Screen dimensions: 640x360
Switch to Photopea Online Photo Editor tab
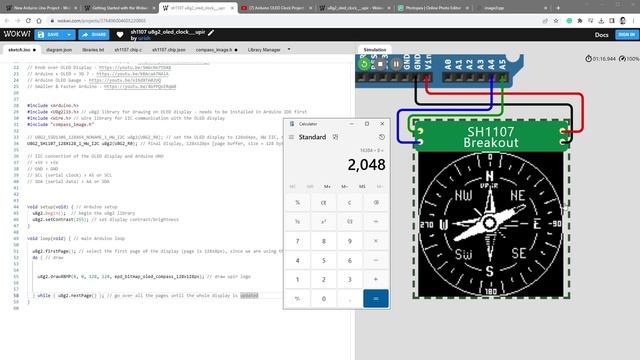433,8
